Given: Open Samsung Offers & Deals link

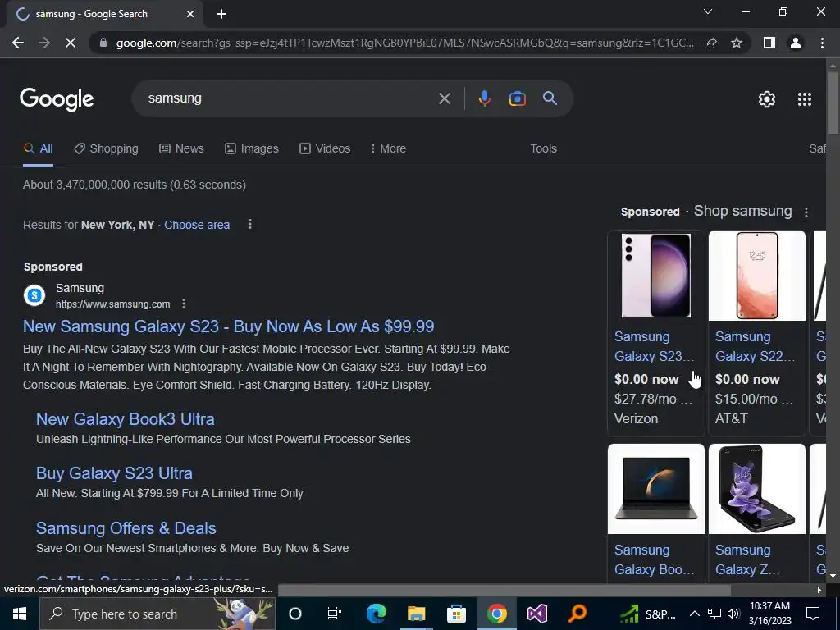Looking at the screenshot, I should tap(126, 528).
